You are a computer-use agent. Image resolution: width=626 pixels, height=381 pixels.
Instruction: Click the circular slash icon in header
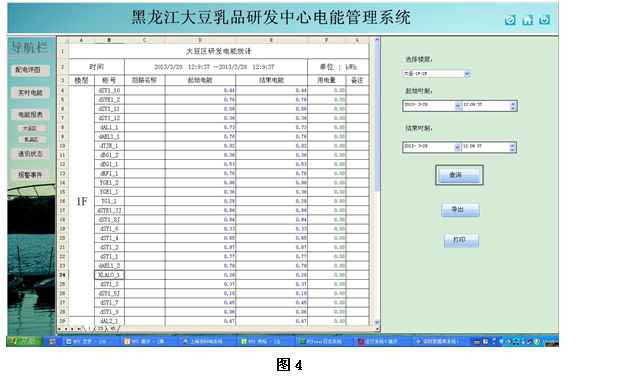(510, 20)
